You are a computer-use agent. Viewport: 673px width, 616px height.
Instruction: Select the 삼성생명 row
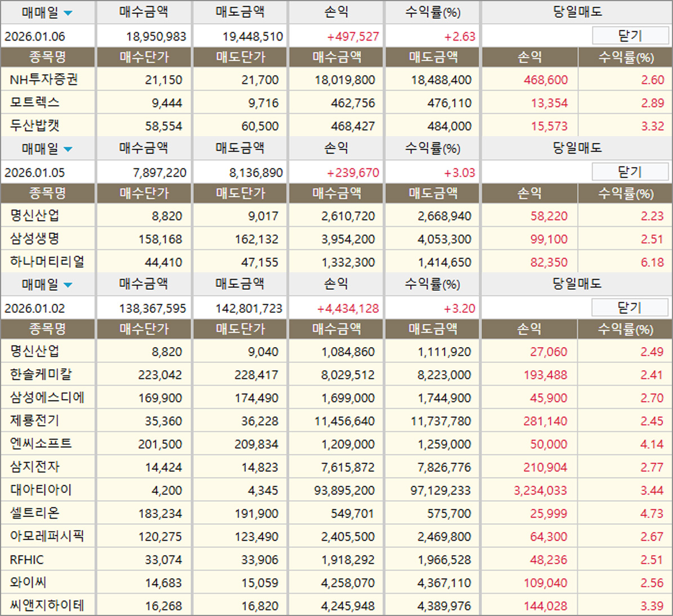click(35, 239)
